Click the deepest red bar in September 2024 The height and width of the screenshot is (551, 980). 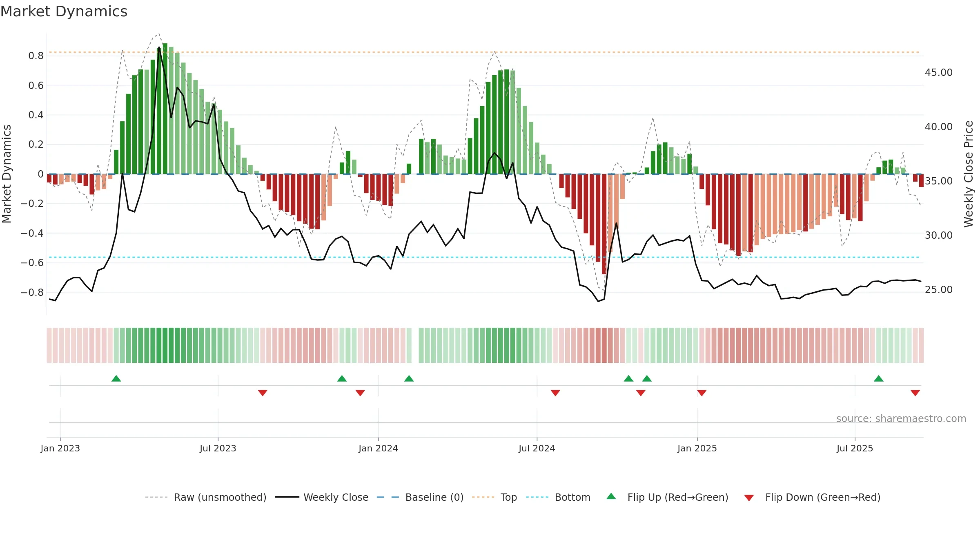pos(604,224)
